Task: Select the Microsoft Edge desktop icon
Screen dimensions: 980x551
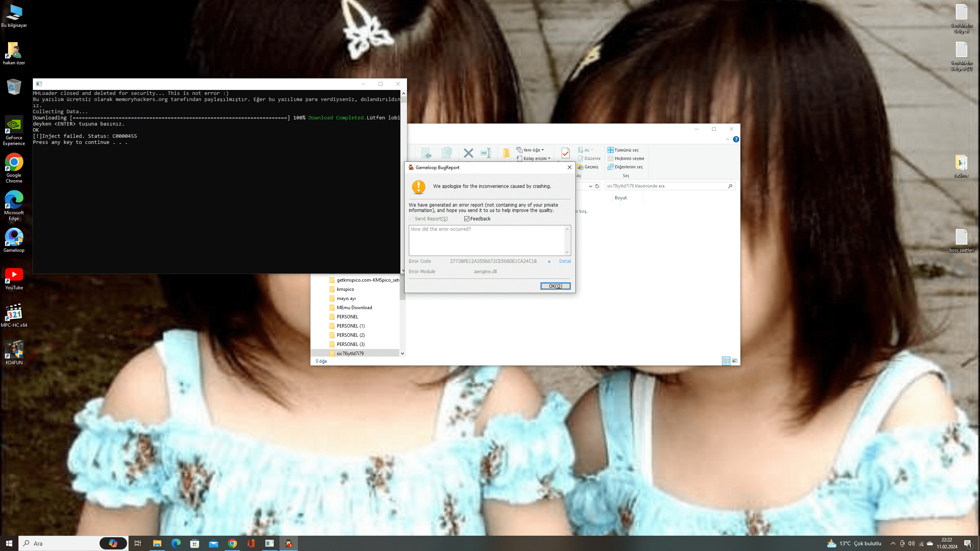Action: (x=14, y=206)
